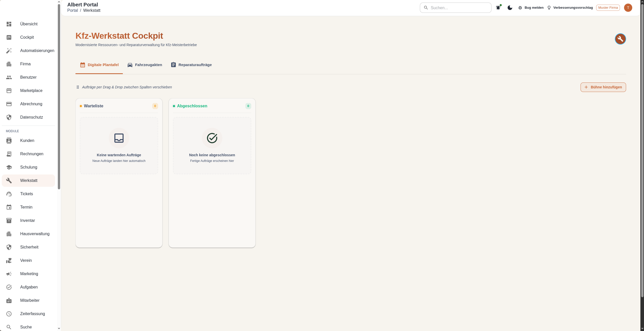644x331 pixels.
Task: Click the Verein heart-hand icon
Action: [9, 261]
